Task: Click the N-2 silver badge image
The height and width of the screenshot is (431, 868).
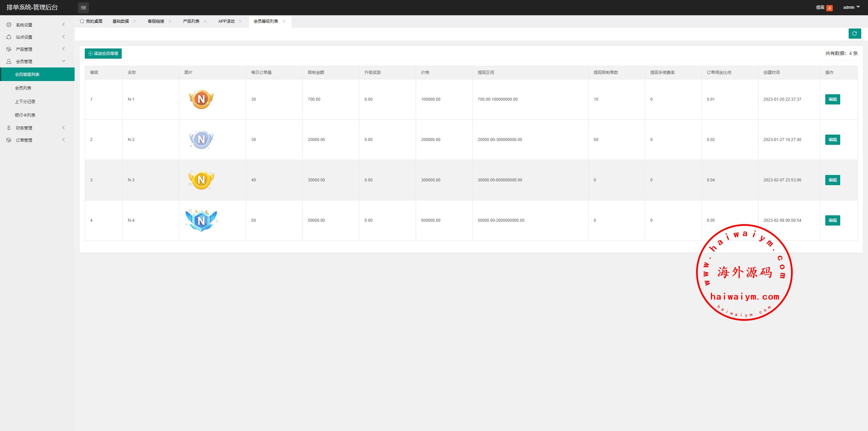Action: pos(201,140)
